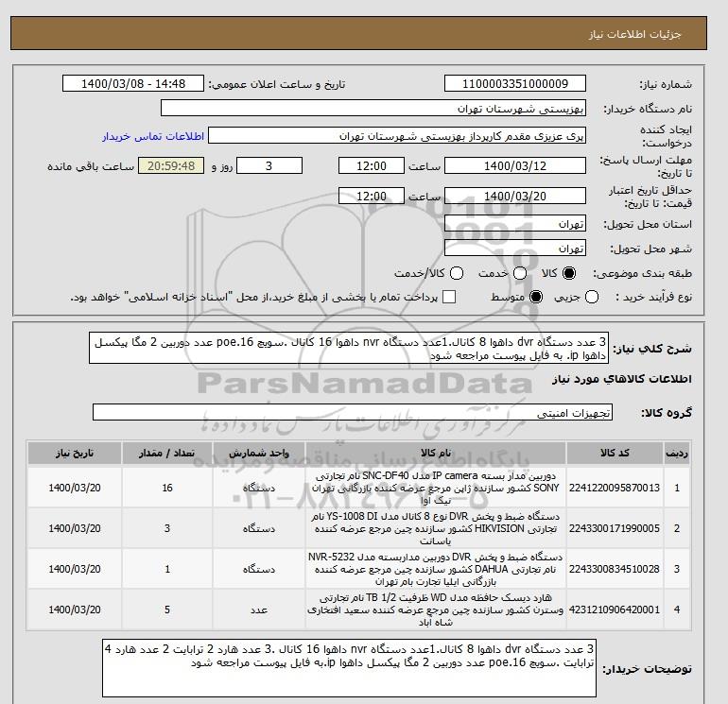Click the ردیف column header

[676, 453]
